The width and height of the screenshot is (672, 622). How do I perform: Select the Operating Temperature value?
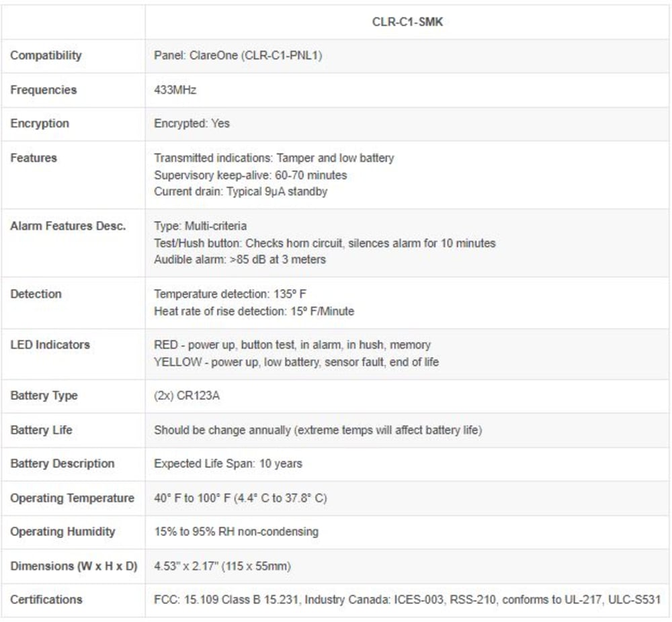pyautogui.click(x=240, y=498)
